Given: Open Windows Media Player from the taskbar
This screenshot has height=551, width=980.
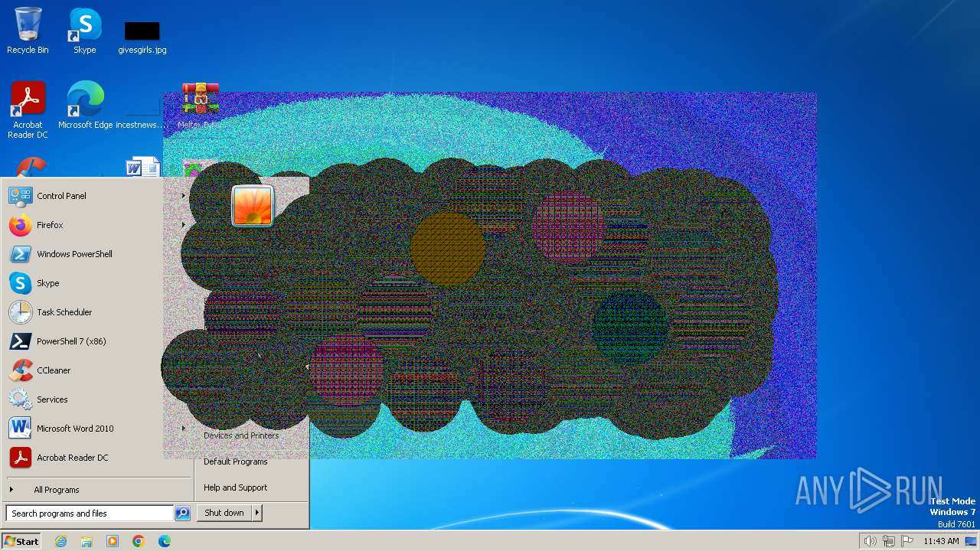Looking at the screenshot, I should (113, 541).
